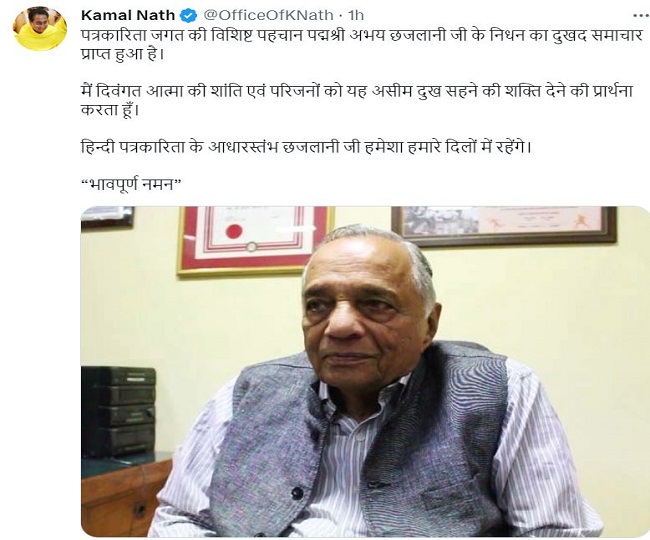Image resolution: width=650 pixels, height=540 pixels.
Task: Open the tweet via the 1h timestamp
Action: point(356,15)
